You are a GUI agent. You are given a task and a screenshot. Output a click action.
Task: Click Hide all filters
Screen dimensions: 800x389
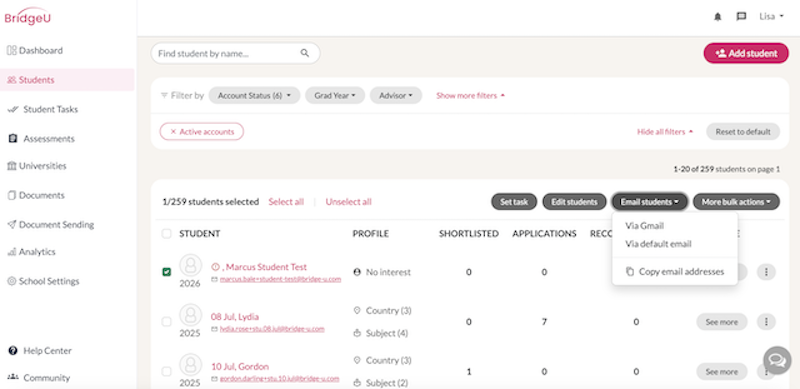click(x=665, y=132)
